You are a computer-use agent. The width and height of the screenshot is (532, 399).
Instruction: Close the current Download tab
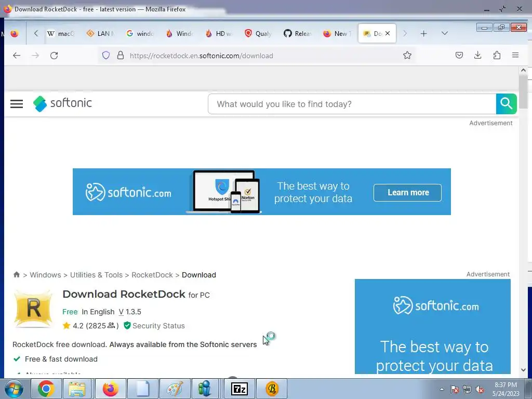click(x=388, y=33)
